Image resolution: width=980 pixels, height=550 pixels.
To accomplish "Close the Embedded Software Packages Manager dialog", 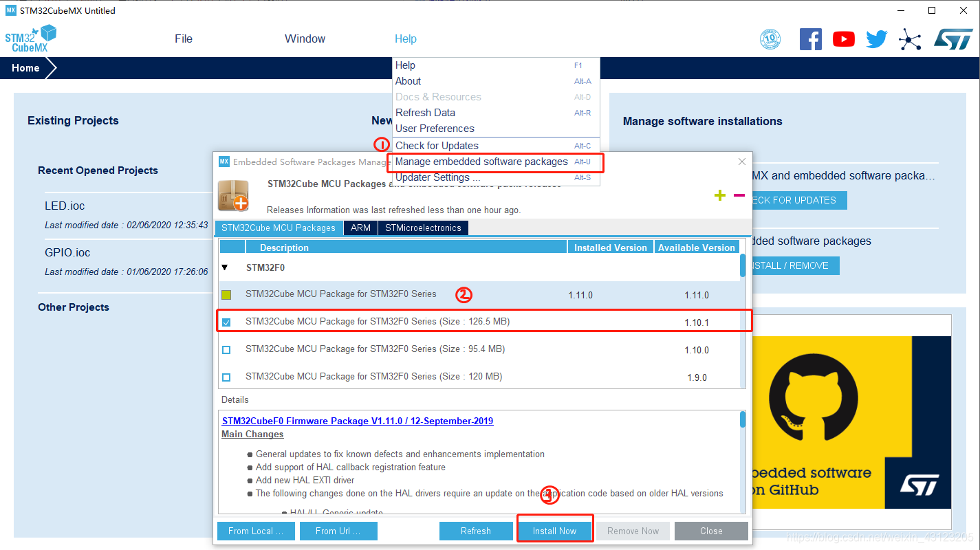I will (x=741, y=162).
